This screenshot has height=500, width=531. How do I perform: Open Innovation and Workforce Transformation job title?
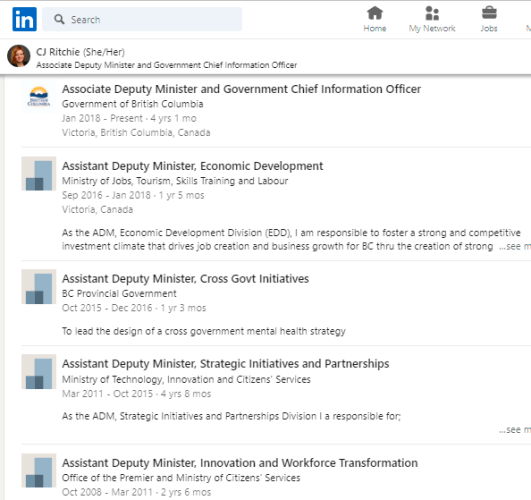pos(240,463)
